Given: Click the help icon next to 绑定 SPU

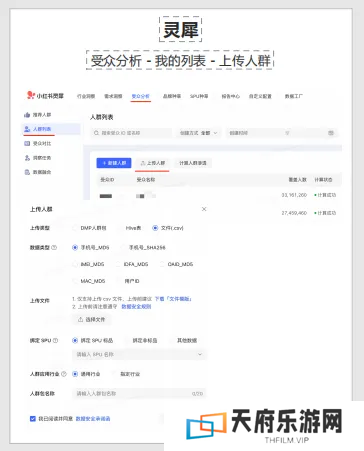Looking at the screenshot, I should coord(55,340).
